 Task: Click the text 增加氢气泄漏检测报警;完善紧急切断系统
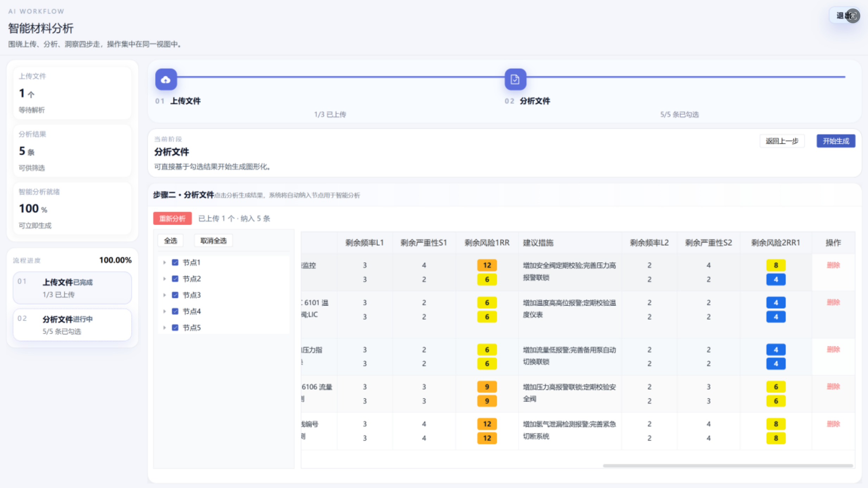(569, 430)
